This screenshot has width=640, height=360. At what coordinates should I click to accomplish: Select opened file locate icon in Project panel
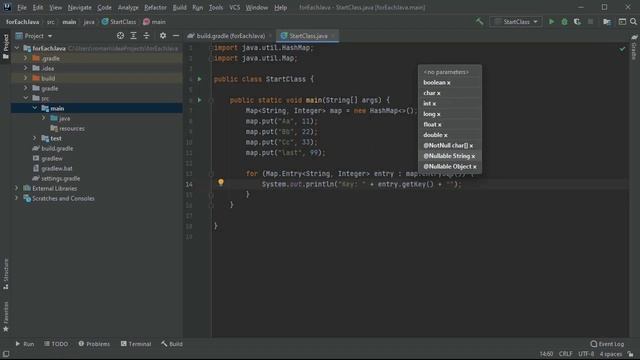120,36
